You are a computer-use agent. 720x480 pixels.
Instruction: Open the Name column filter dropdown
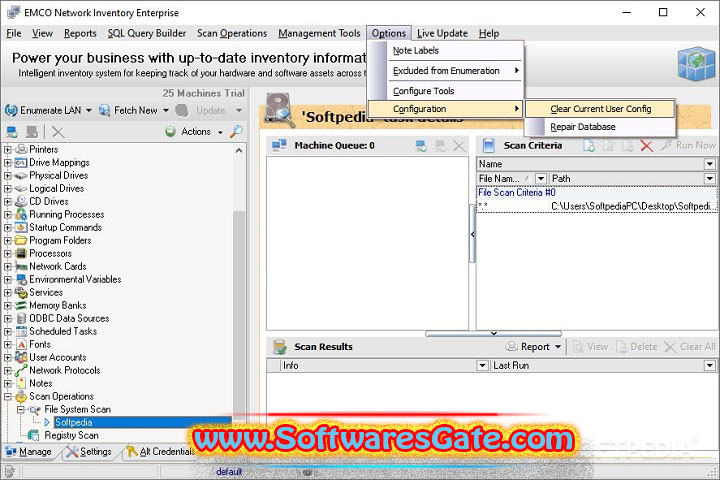[709, 164]
